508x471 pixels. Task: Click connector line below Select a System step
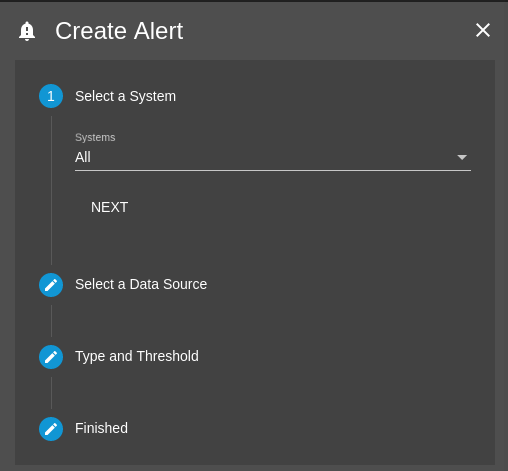(51, 190)
